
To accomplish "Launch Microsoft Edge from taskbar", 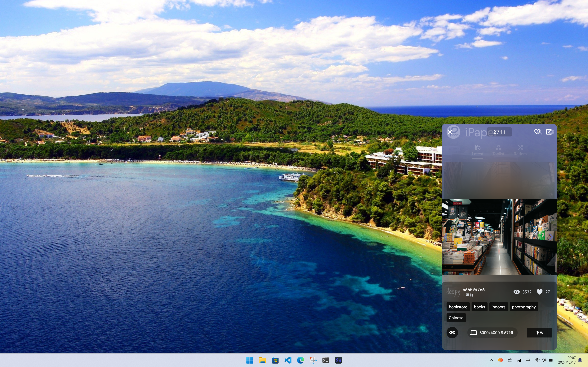I will (x=301, y=360).
